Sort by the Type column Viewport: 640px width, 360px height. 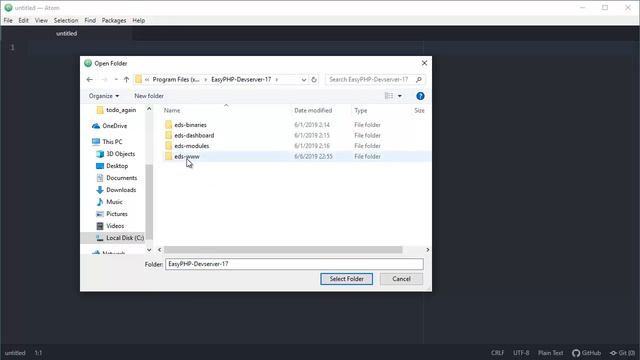click(x=361, y=111)
